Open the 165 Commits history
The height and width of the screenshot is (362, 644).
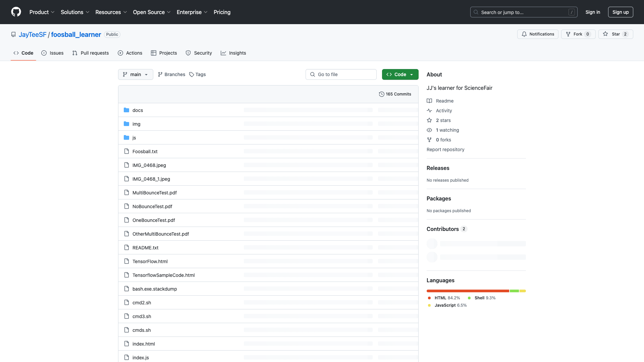395,94
